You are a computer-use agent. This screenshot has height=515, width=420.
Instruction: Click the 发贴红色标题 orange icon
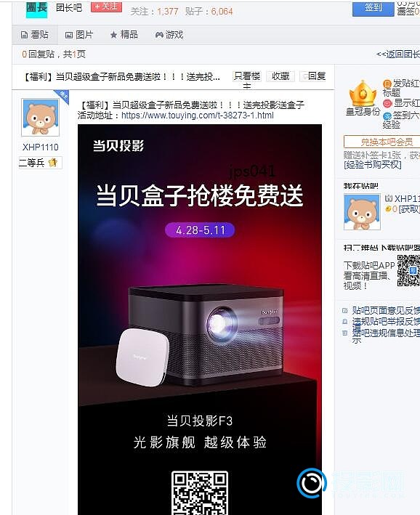point(387,84)
